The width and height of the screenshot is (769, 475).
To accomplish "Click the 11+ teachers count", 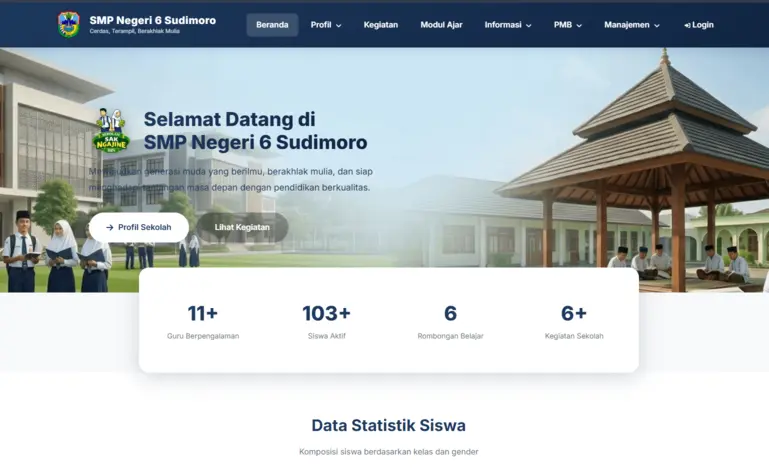I will tap(203, 313).
